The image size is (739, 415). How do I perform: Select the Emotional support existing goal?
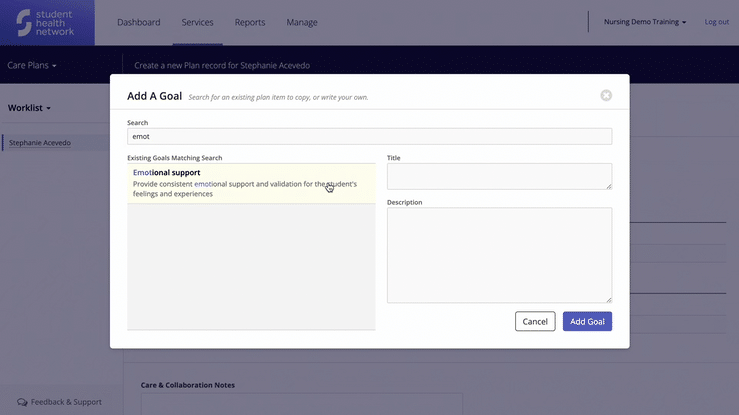(251, 183)
